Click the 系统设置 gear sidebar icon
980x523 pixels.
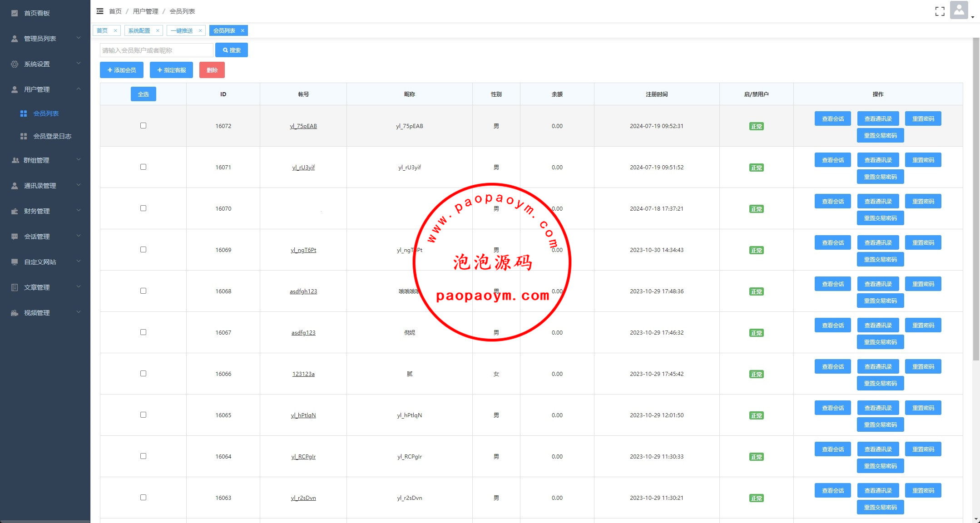(15, 64)
